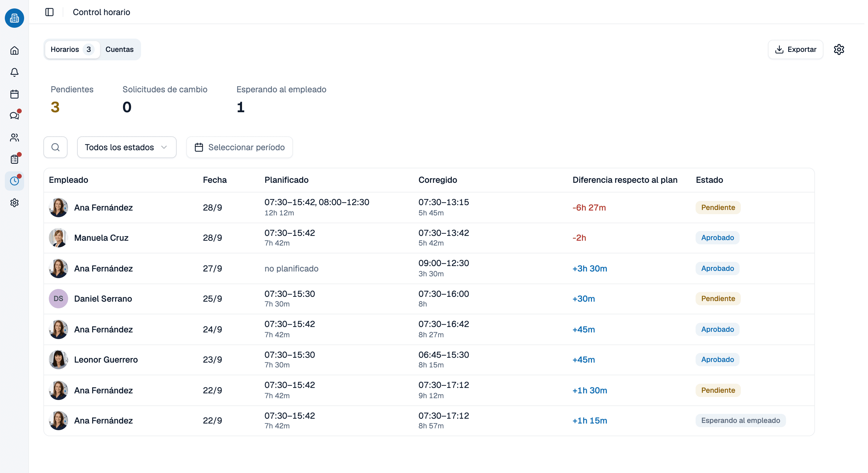Image resolution: width=868 pixels, height=473 pixels.
Task: Click the Esperando al empleado status badge
Action: point(740,421)
